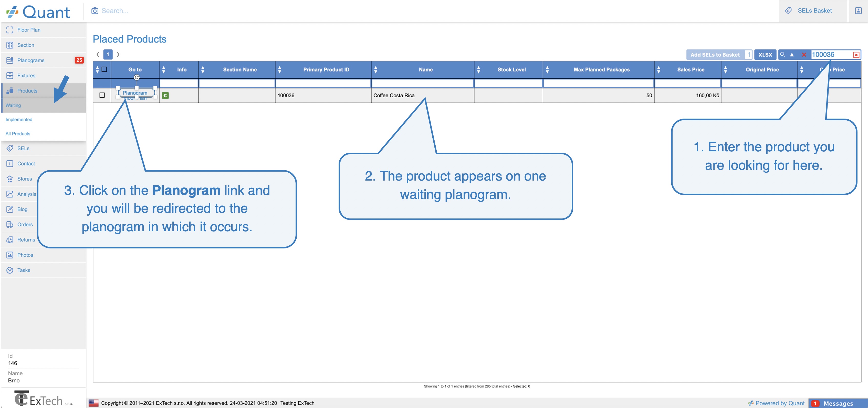Screen dimensions: 868x408
Task: Click the 'Coffee Costa Rica' name cell
Action: tap(423, 95)
